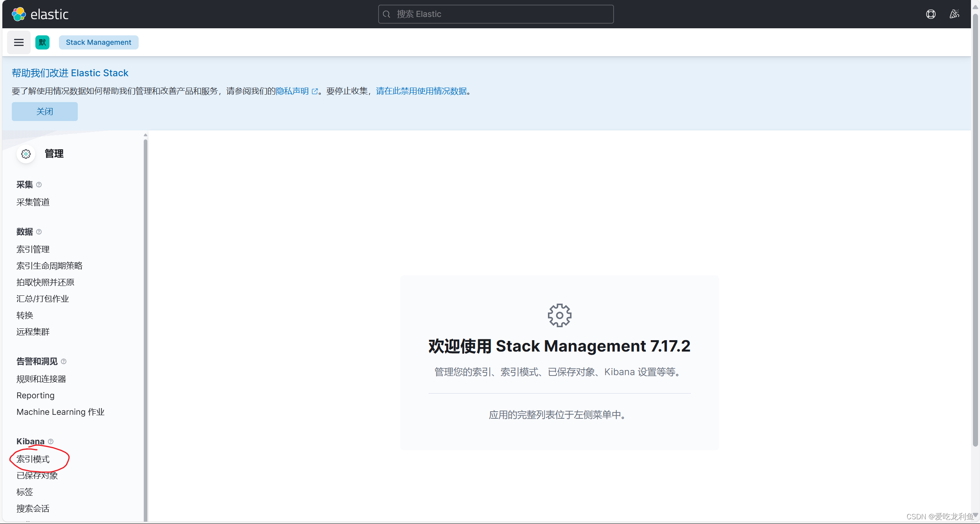
Task: Open 搜索会话 under Kibana
Action: coord(33,509)
